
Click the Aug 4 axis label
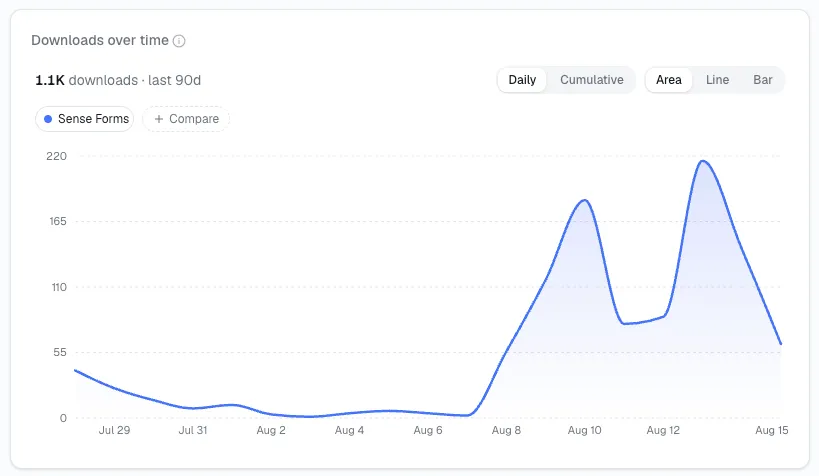[x=349, y=430]
